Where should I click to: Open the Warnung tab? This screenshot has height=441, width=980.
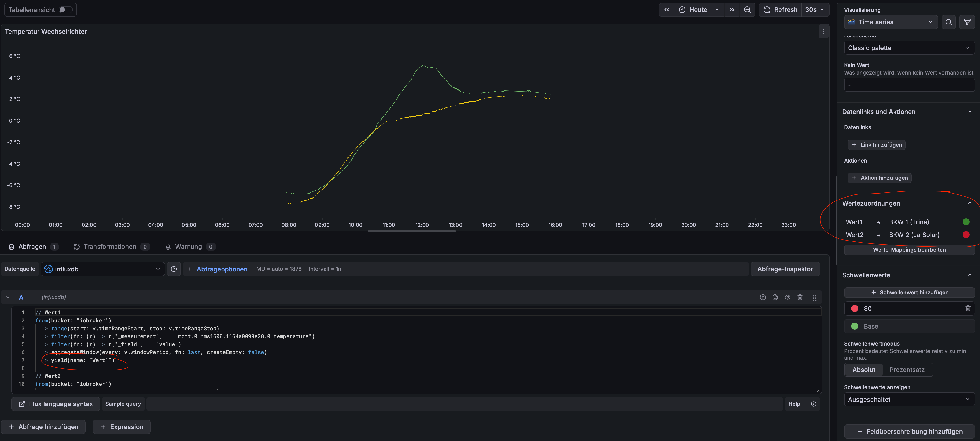188,247
